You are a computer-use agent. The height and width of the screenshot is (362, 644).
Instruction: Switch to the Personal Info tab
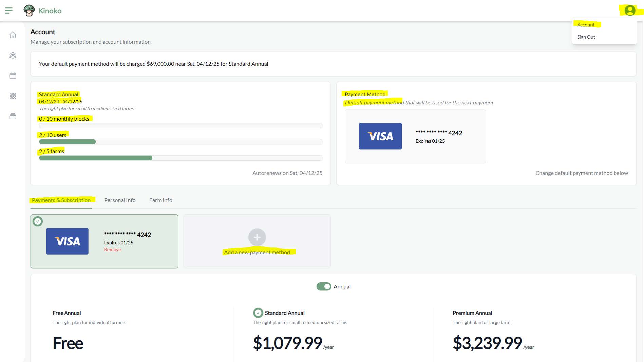coord(120,200)
